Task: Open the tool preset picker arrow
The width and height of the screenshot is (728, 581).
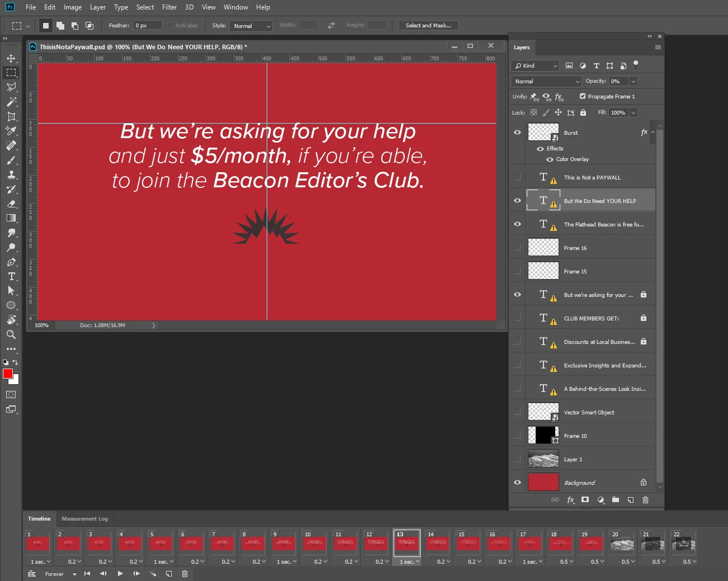Action: (x=28, y=26)
